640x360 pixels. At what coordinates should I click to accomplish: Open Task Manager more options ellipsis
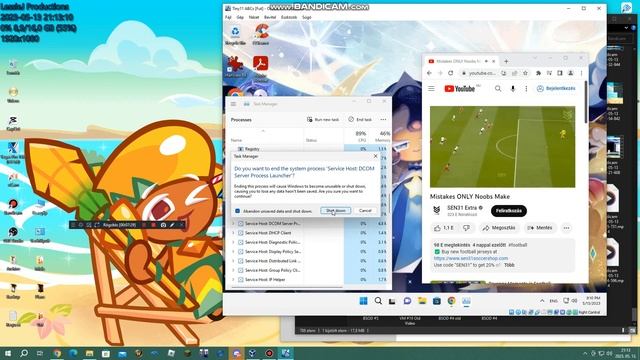click(x=383, y=120)
